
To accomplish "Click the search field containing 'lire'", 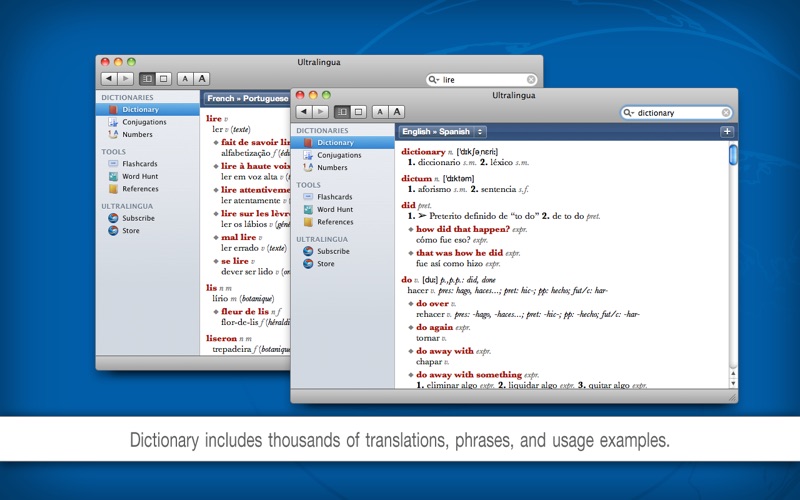I will pos(481,80).
